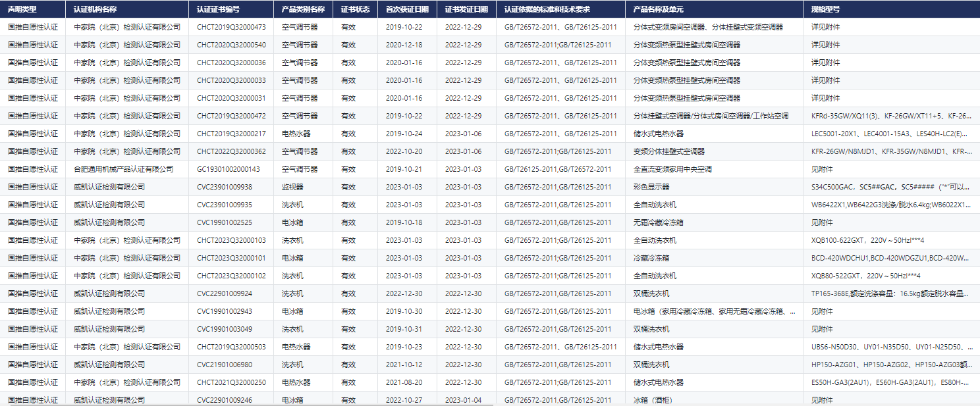
Task: Select model cell starting WB6422X1
Action: pyautogui.click(x=892, y=205)
